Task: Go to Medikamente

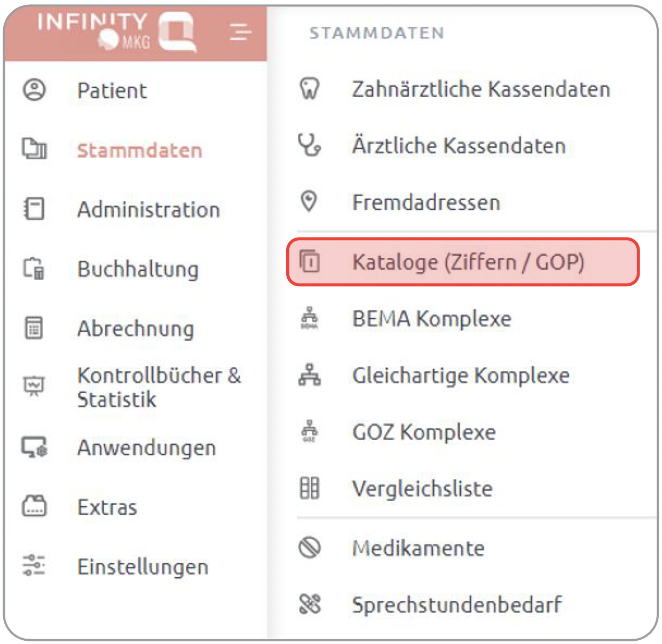Action: click(419, 548)
